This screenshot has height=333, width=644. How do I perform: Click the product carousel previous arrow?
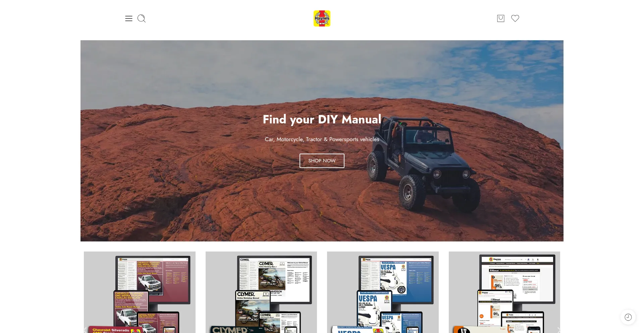(85, 330)
